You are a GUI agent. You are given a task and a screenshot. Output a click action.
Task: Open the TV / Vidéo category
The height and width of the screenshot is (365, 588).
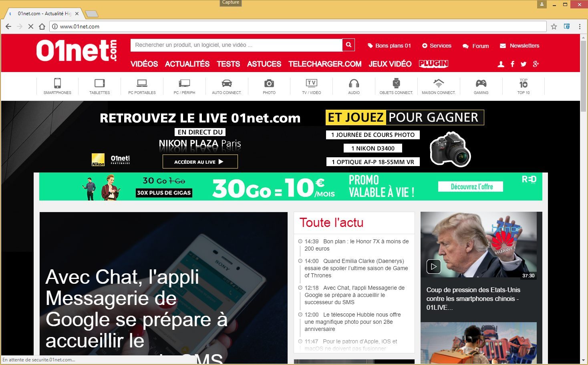click(312, 86)
